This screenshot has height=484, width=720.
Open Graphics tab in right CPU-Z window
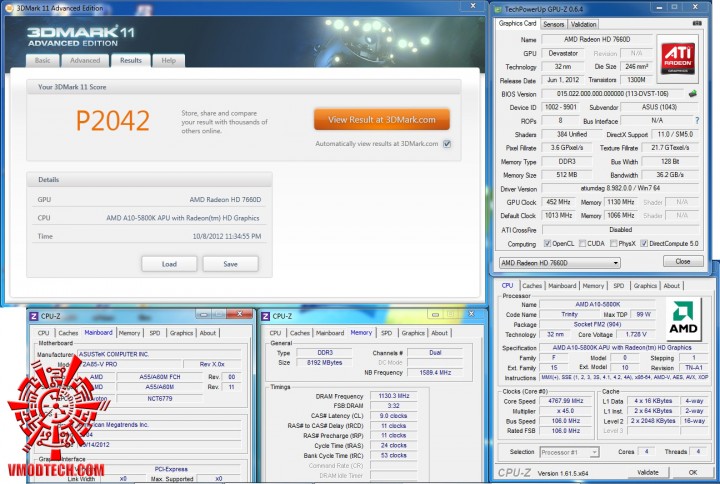click(x=645, y=286)
